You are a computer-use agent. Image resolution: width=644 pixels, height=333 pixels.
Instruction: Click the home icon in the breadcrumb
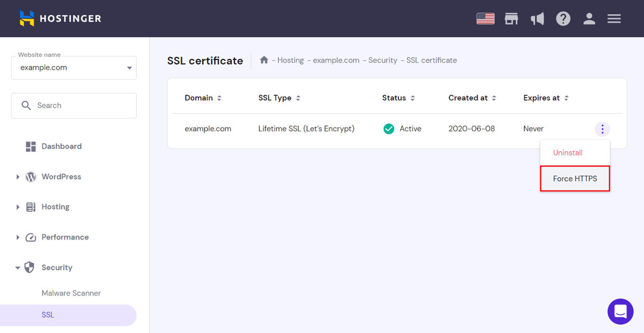pyautogui.click(x=264, y=60)
